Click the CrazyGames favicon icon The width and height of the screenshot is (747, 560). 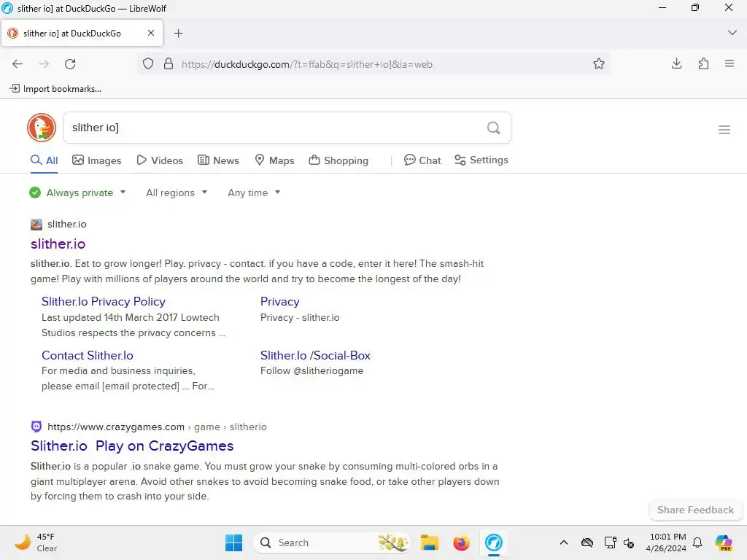click(36, 427)
